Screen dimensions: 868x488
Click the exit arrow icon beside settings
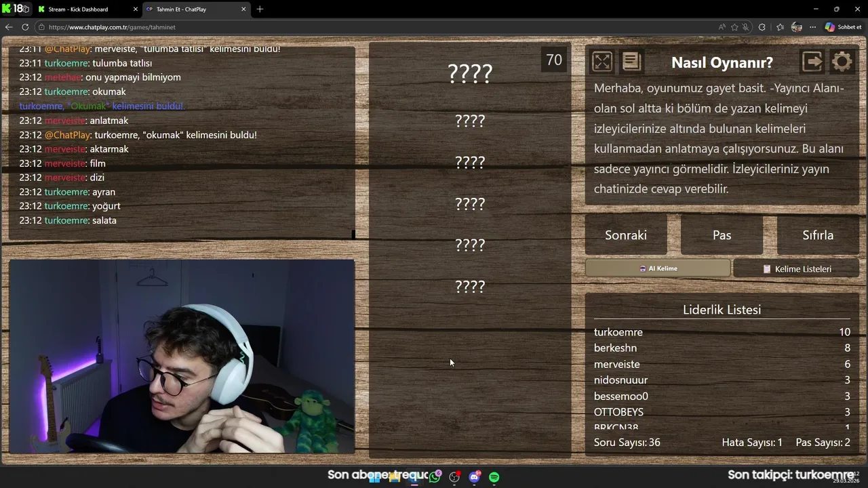point(812,62)
